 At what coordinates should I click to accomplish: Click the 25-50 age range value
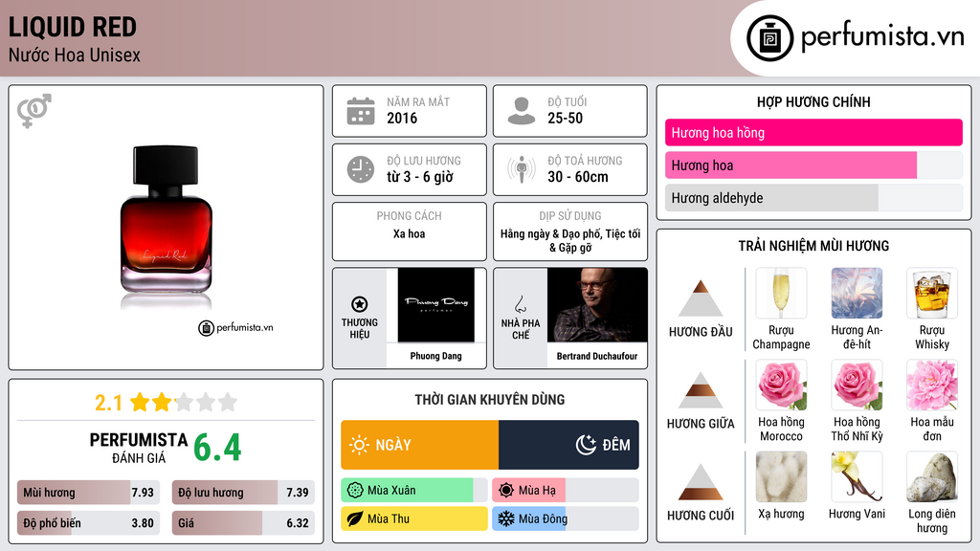click(565, 118)
